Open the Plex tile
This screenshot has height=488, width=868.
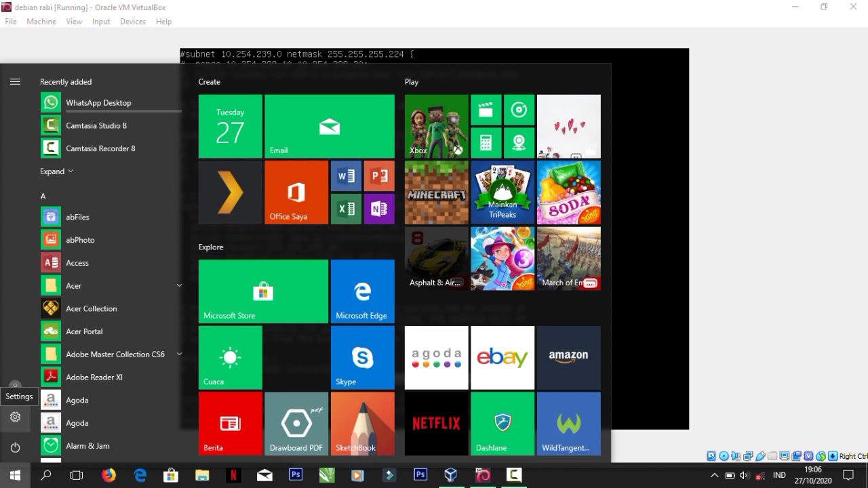(230, 192)
